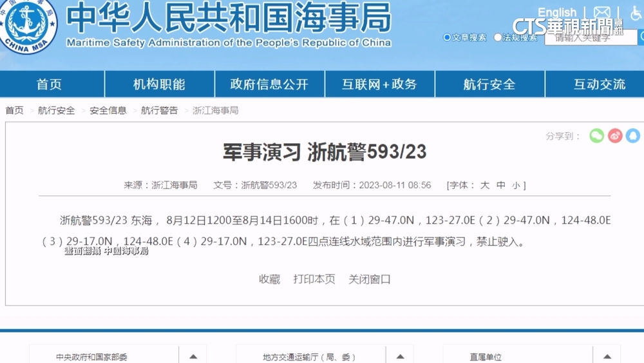The width and height of the screenshot is (644, 363).
Task: Go to 安全信息 in breadcrumb
Action: 108,110
